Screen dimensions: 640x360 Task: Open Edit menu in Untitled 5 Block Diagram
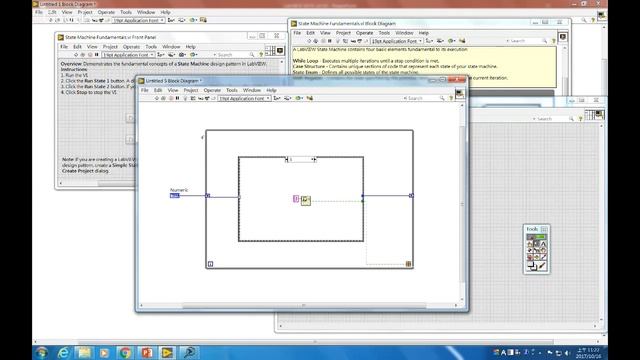pos(158,90)
